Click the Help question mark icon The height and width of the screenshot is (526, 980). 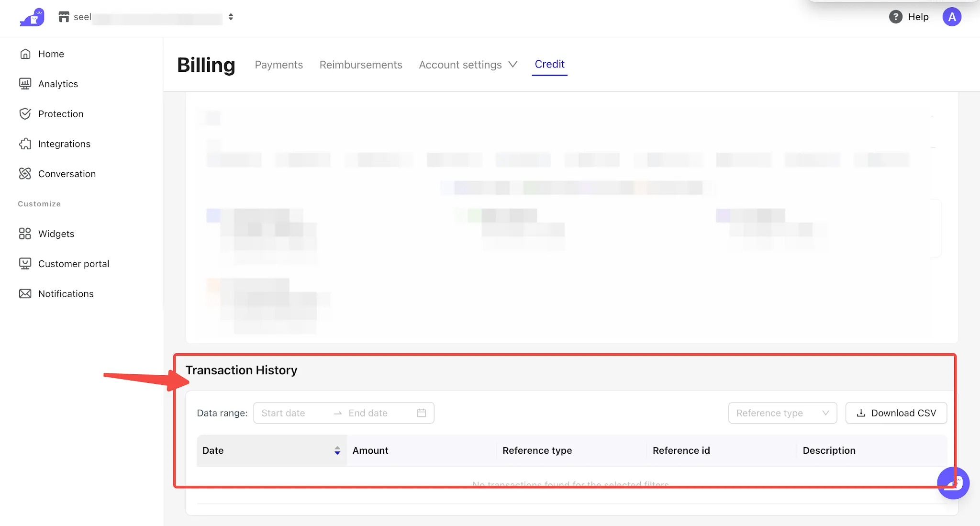(x=895, y=17)
